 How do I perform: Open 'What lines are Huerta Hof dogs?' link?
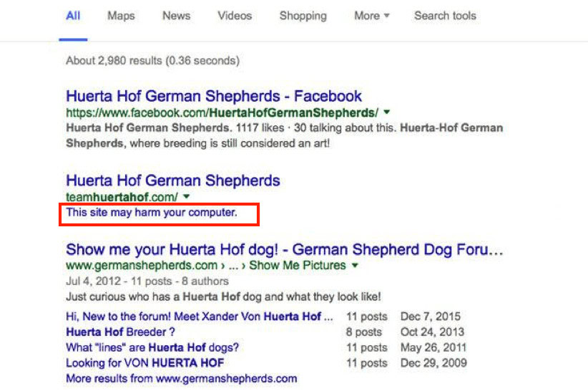(152, 347)
